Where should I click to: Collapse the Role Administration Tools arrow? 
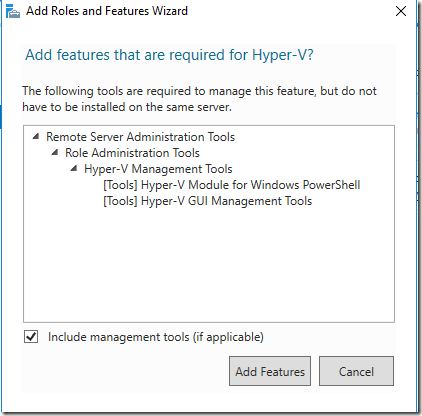tap(55, 152)
